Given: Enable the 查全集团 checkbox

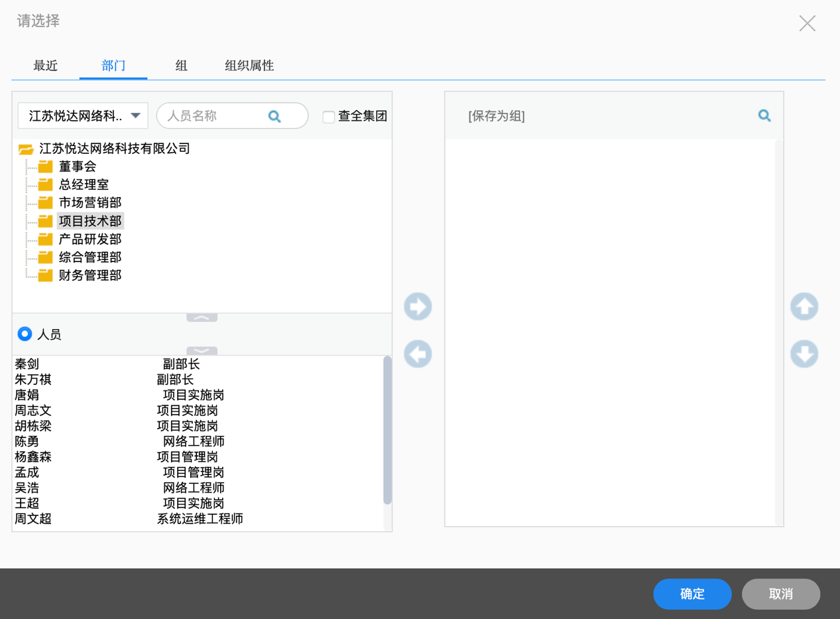Looking at the screenshot, I should pos(328,116).
